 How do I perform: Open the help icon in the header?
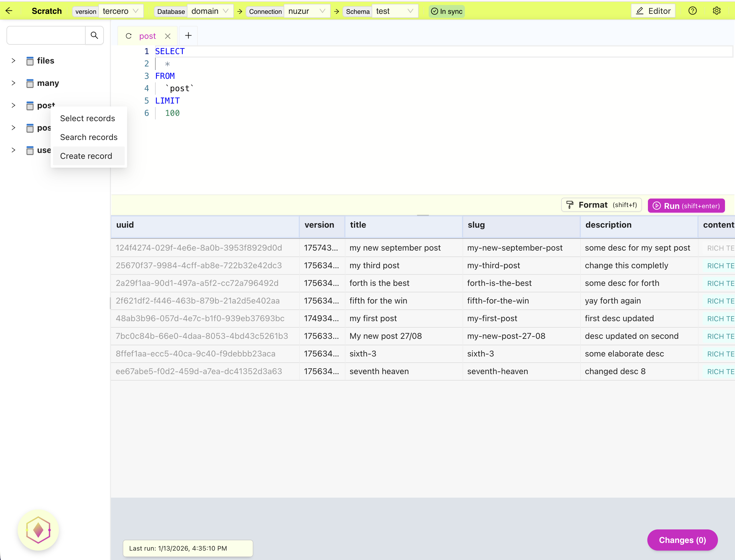(x=693, y=10)
